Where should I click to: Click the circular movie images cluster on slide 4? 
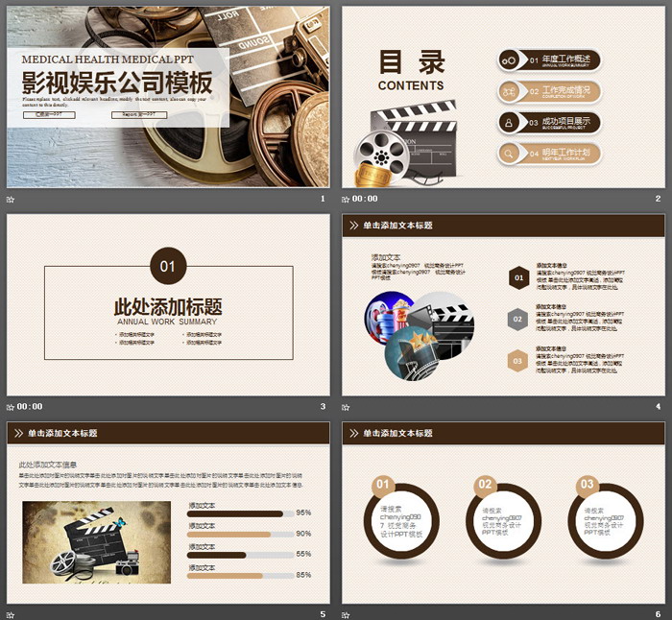click(x=420, y=336)
